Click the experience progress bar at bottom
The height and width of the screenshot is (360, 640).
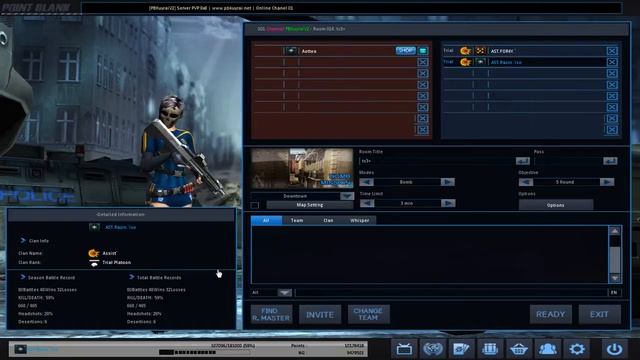point(204,352)
